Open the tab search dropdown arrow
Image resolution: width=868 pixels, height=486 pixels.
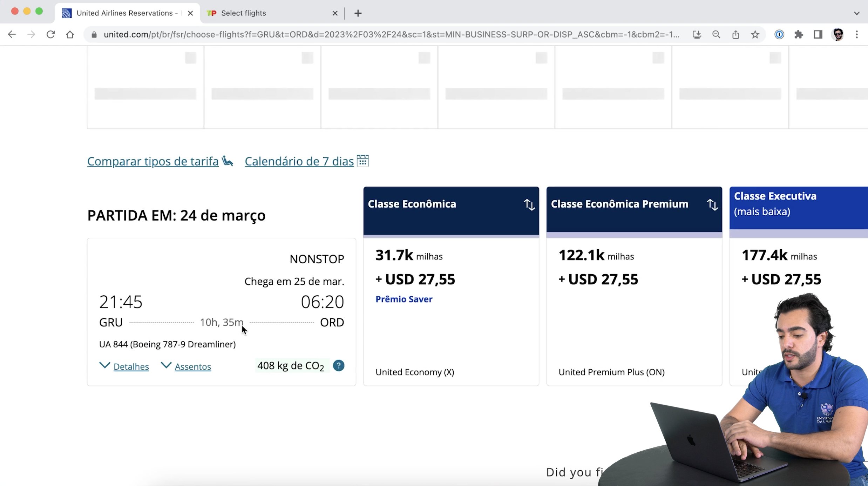pos(857,13)
